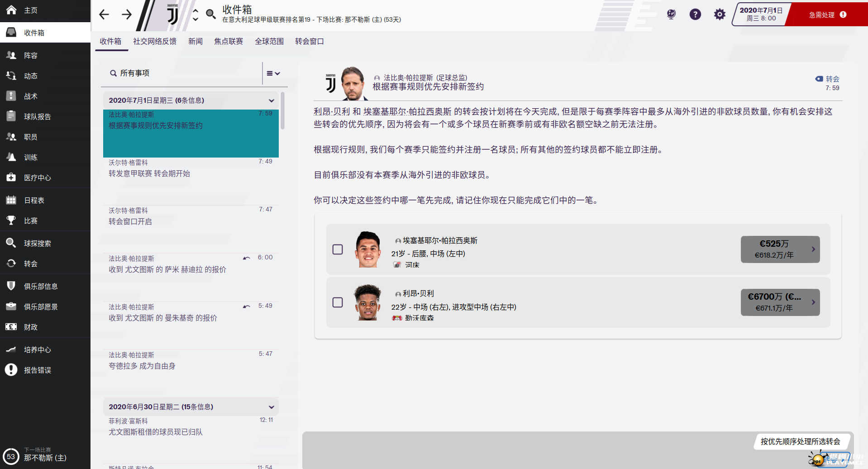The image size is (868, 469).
Task: Open the inbox filter list dropdown
Action: coord(273,73)
